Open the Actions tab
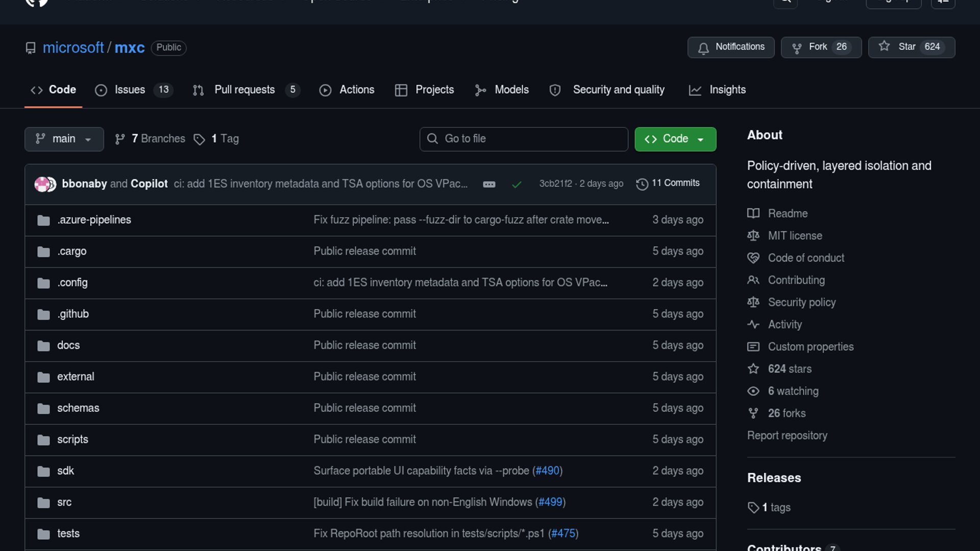 point(347,90)
